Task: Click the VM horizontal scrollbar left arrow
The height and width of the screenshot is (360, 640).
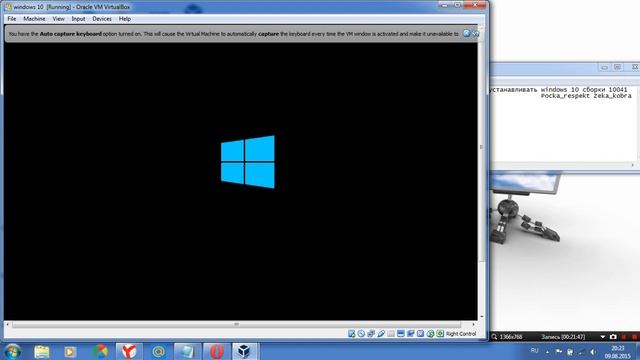Action: tap(7, 324)
